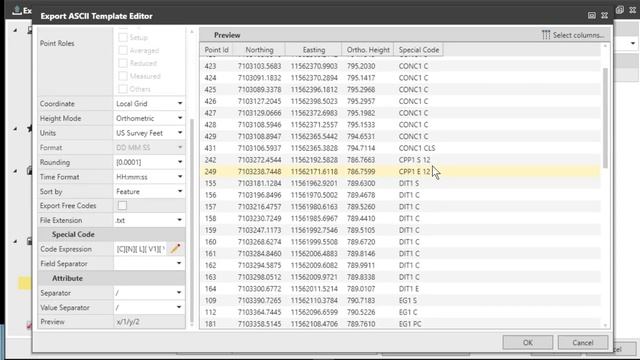Toggle the Averaged point role checkbox
Image resolution: width=640 pixels, height=360 pixels.
tap(122, 51)
